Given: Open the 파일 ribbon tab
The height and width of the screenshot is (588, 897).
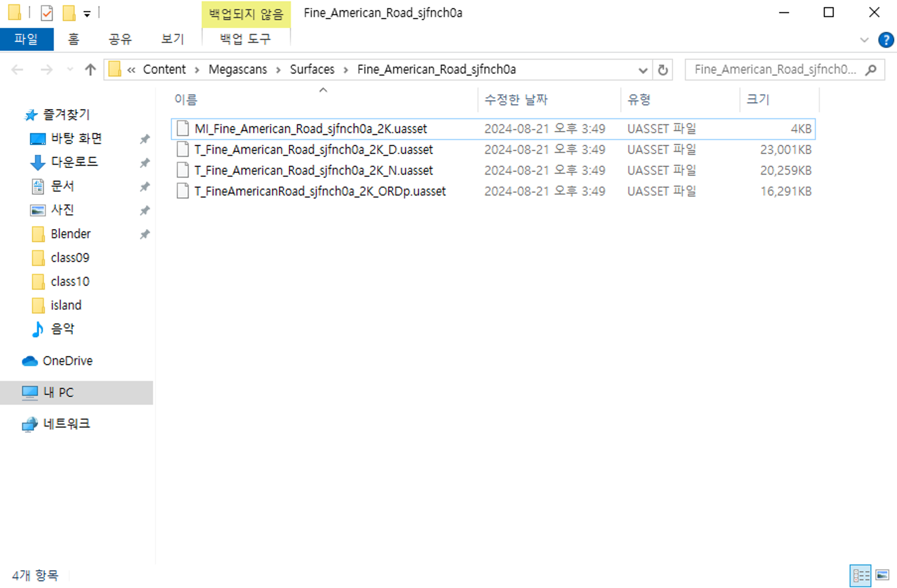Looking at the screenshot, I should point(26,39).
